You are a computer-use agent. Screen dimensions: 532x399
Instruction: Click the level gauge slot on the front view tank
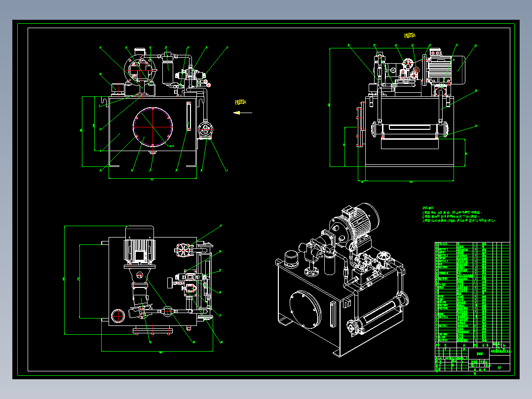click(x=189, y=116)
